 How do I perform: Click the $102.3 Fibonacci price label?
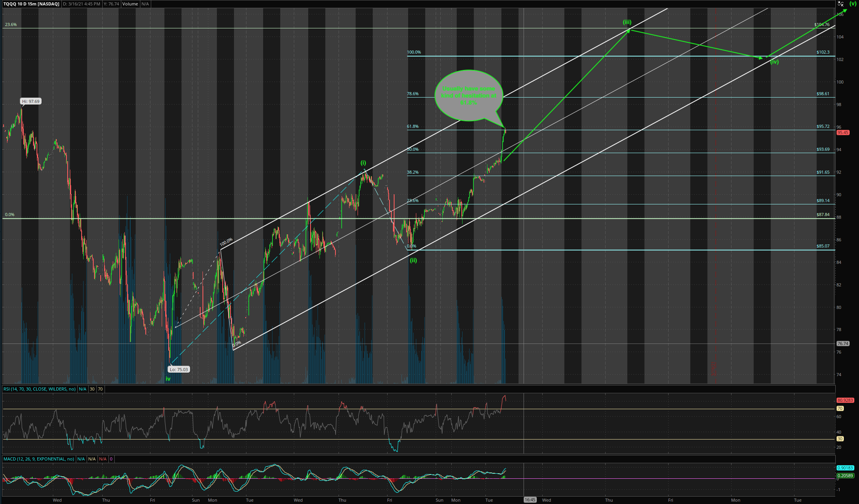point(823,52)
